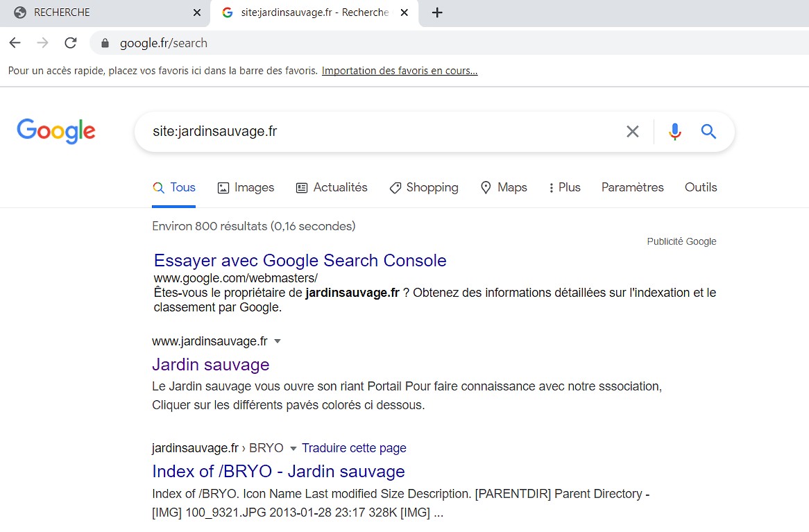Close the site:jardinsauvage.fr search tab
Screen dimensions: 809x532
pos(404,12)
